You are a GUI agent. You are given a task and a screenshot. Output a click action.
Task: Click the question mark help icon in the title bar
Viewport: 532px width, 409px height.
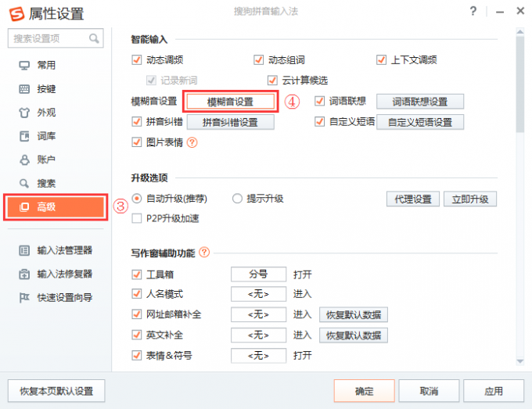click(x=473, y=11)
